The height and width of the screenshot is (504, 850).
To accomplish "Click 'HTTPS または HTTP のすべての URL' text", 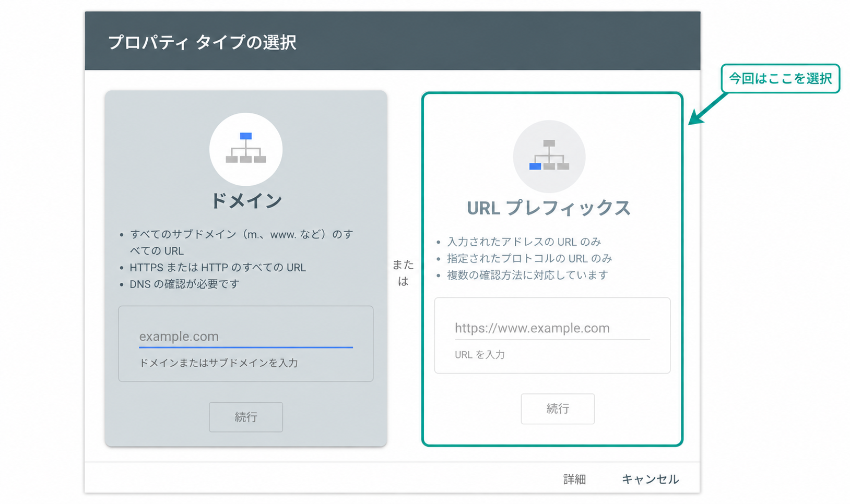I will pos(218,267).
